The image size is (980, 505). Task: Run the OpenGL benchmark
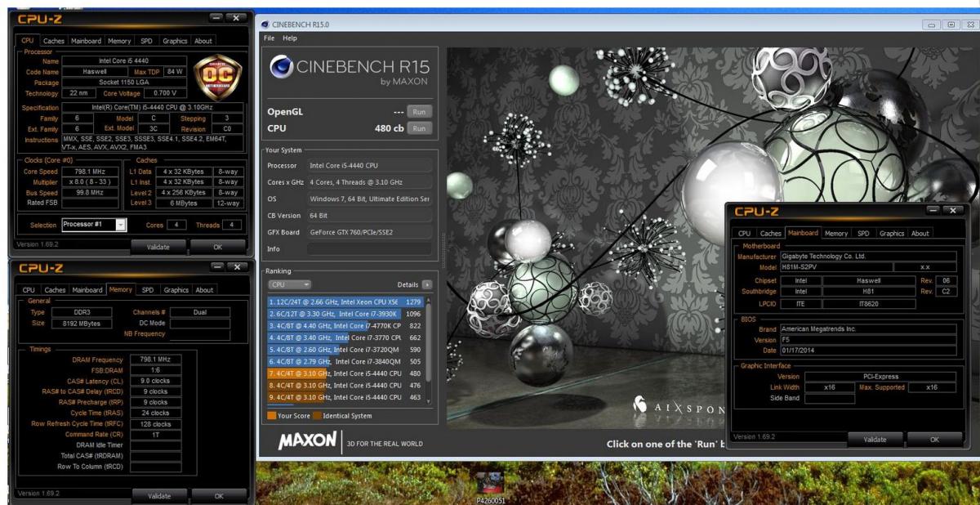[x=420, y=111]
